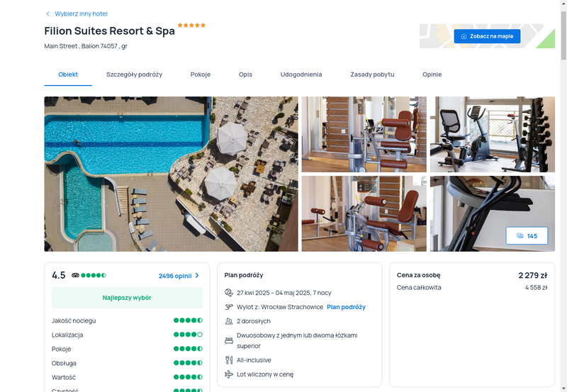Go to the Opinie tab

pos(432,74)
